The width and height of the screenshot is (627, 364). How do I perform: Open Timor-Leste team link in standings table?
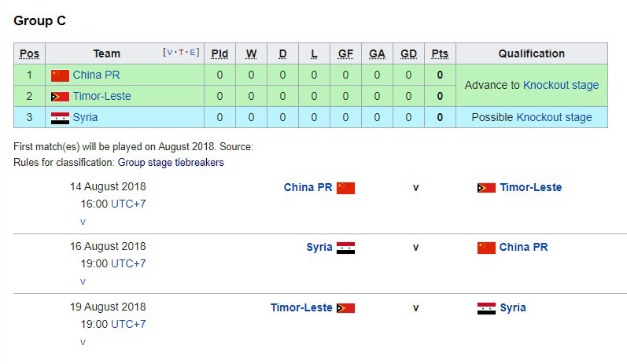(101, 97)
